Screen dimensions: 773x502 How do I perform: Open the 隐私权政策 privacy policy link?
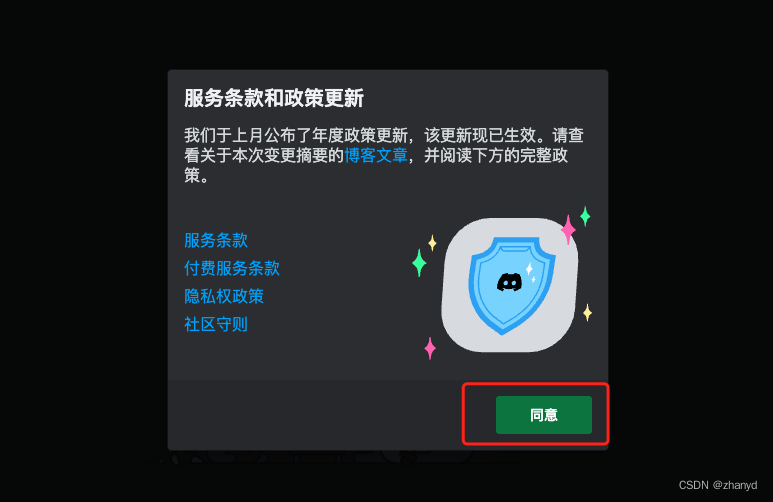point(224,296)
